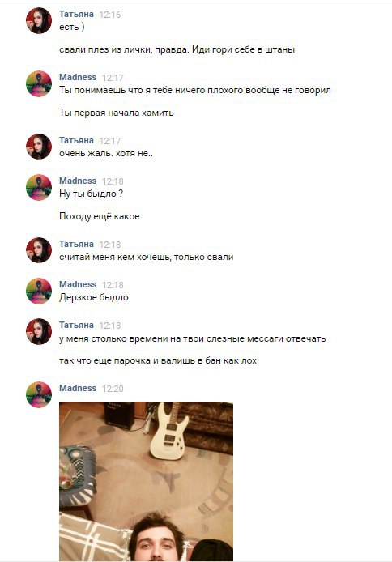Select message 'Ты первая начала хамить'
The width and height of the screenshot is (392, 562).
pos(117,113)
